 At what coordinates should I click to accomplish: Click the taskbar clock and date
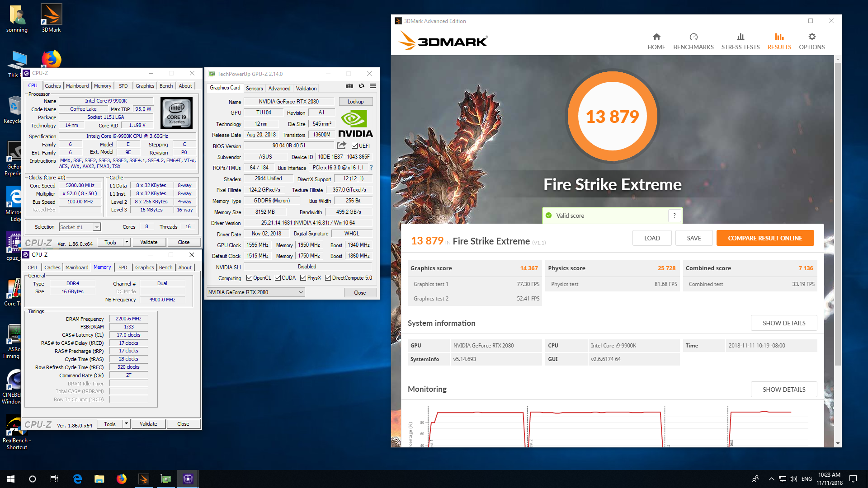829,479
